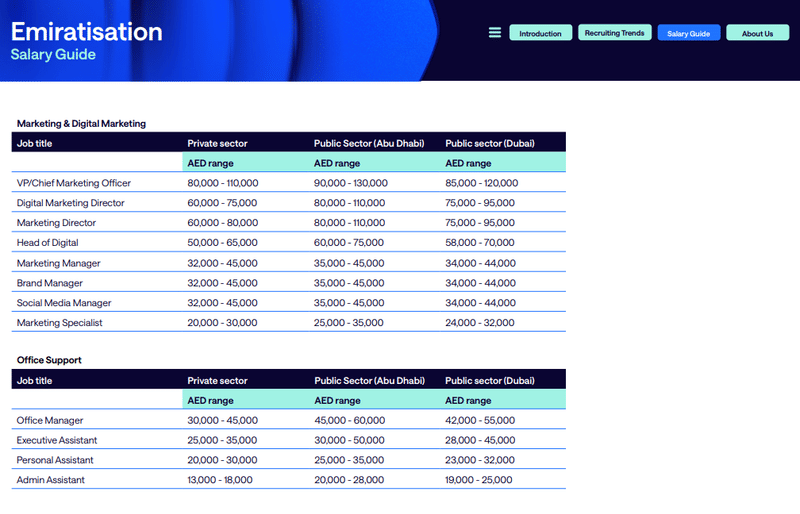Go to the Introduction section
800x514 pixels.
click(540, 33)
